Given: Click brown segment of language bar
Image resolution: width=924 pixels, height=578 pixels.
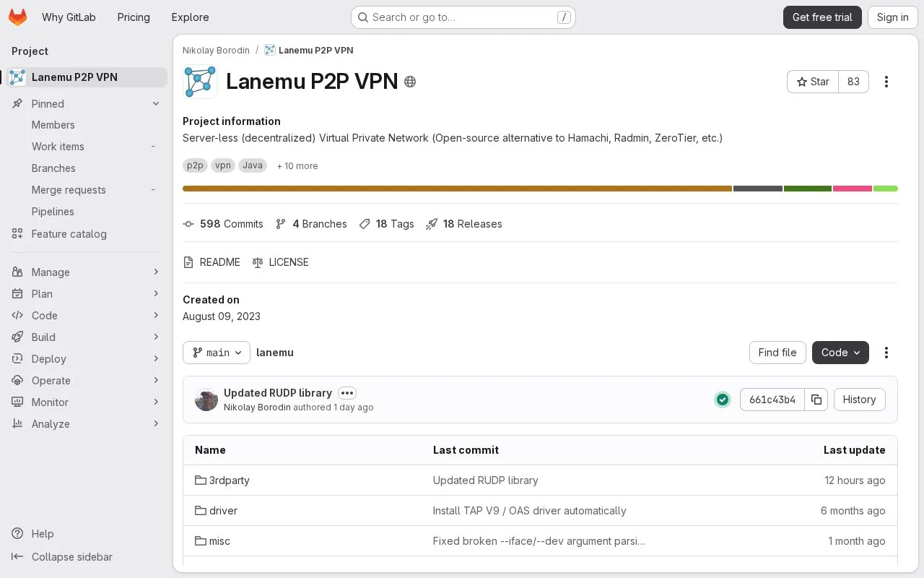Looking at the screenshot, I should pos(457,189).
